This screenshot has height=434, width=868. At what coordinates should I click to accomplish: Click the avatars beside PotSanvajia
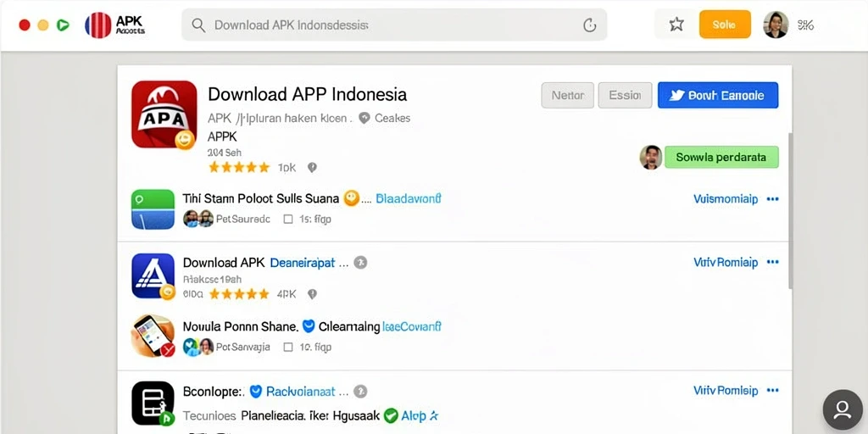tap(198, 347)
